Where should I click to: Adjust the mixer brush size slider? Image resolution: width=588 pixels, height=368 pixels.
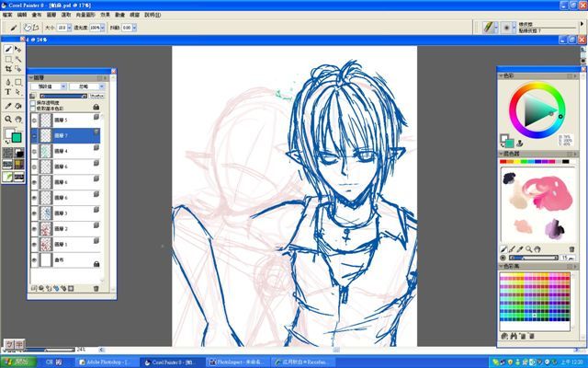[534, 258]
